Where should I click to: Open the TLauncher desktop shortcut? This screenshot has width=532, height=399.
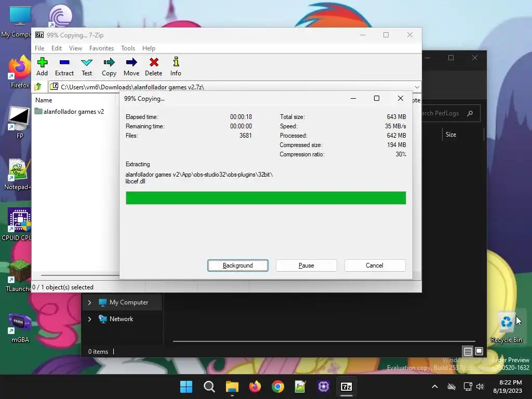(19, 276)
